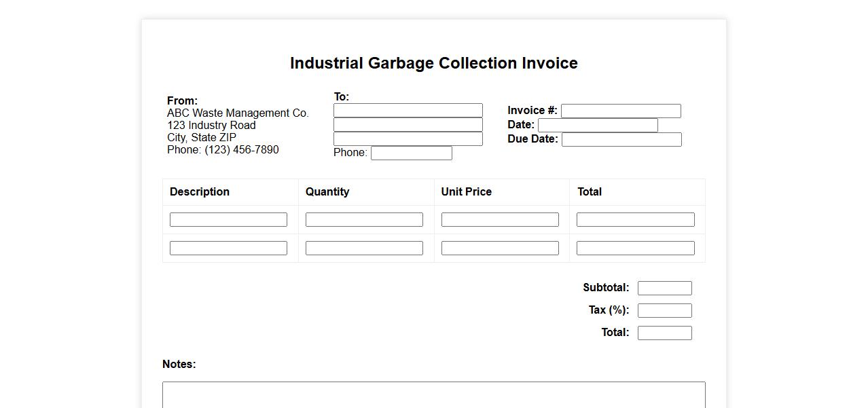Click third line of To address
Screen dimensions: 868x408
tap(408, 139)
